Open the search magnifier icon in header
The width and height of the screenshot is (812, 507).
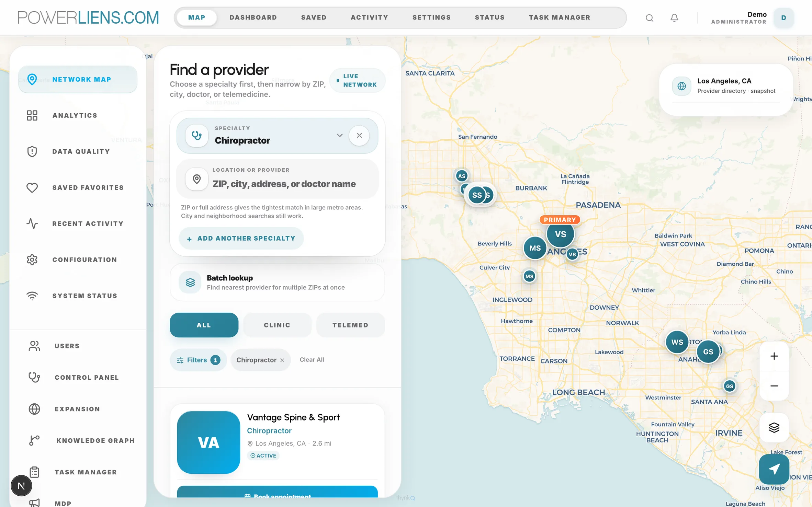649,18
